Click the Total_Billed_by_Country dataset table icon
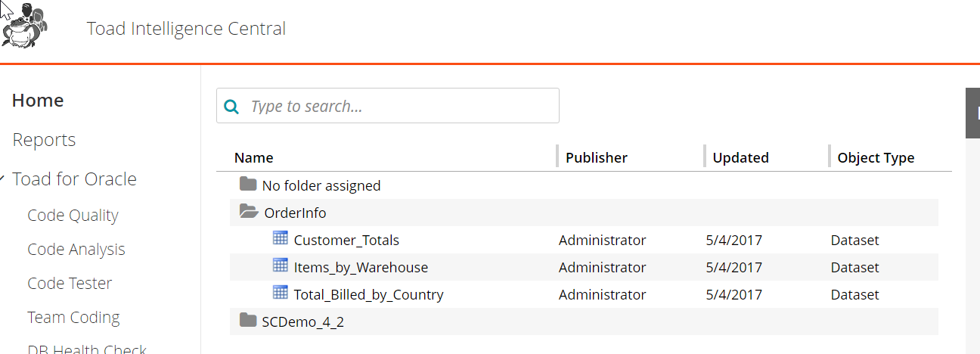This screenshot has height=354, width=980. [x=280, y=293]
